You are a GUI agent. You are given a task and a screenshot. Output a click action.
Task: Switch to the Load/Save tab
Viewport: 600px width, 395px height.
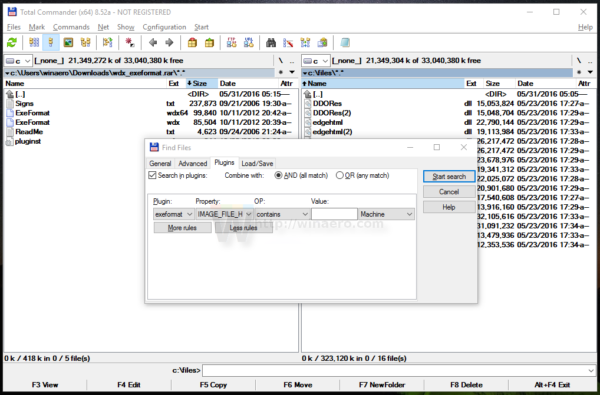tap(257, 163)
